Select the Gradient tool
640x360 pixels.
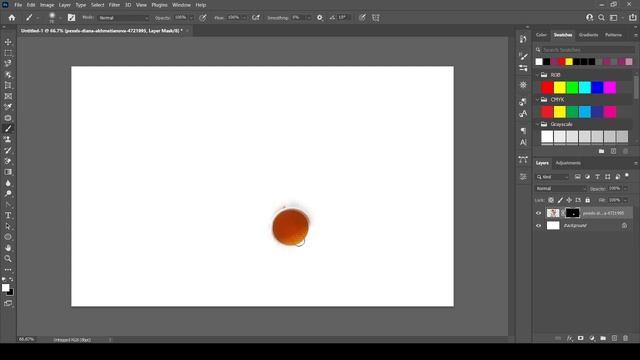8,172
